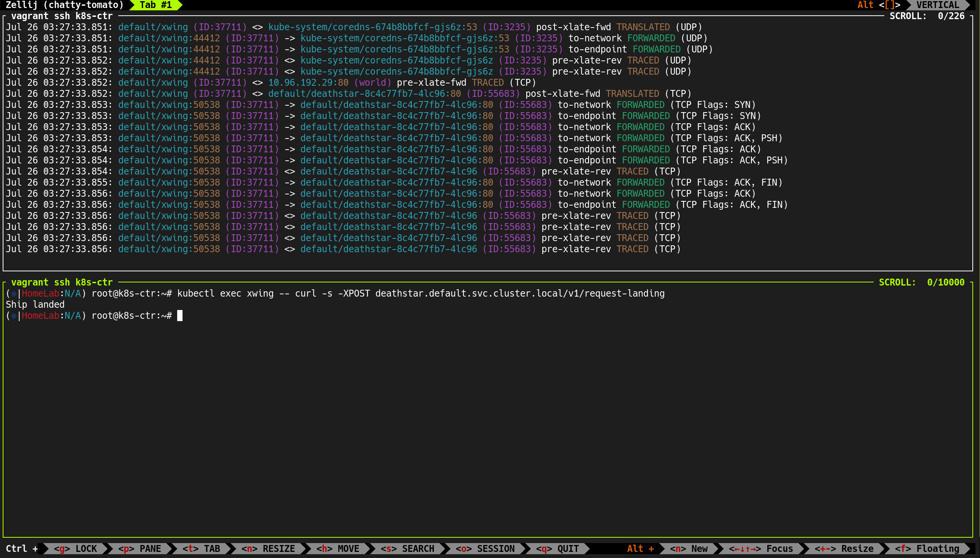Click HomeLab context in the first prompt
Viewport: 980px width, 558px height.
tap(40, 294)
